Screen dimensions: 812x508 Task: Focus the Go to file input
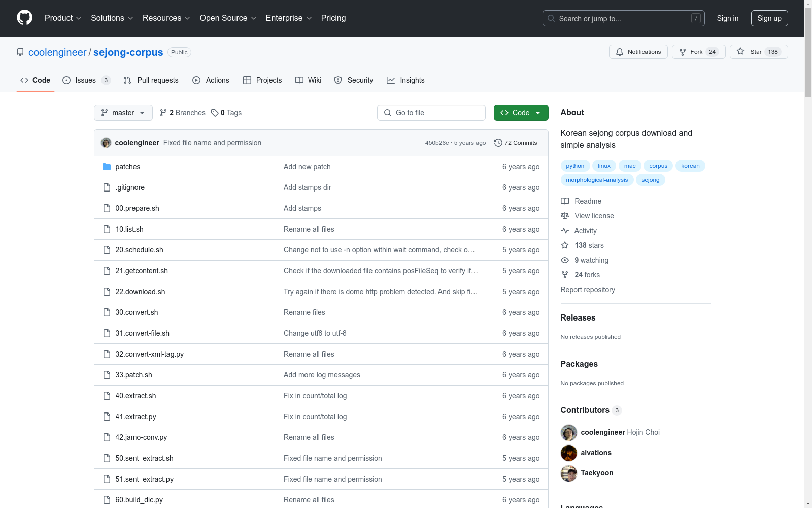pos(431,113)
